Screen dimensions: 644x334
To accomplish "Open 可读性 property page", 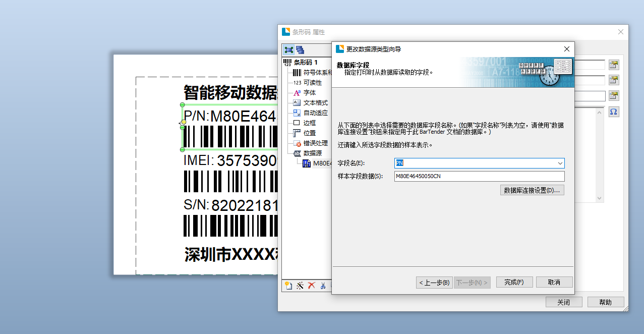I will pos(312,83).
